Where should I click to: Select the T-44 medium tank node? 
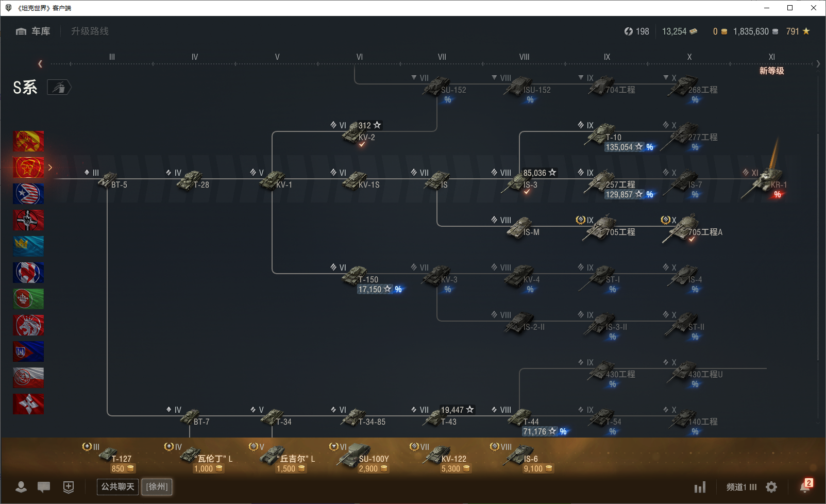pos(531,421)
